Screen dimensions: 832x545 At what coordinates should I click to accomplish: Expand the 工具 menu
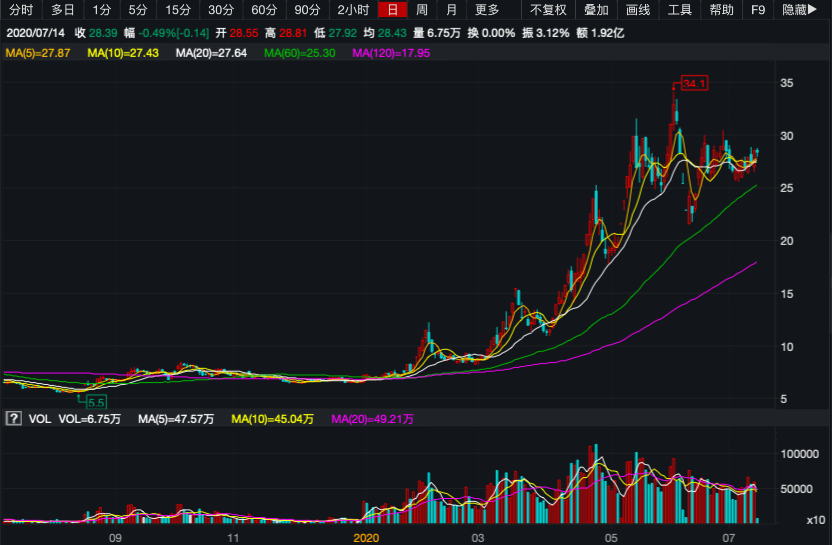[x=679, y=10]
